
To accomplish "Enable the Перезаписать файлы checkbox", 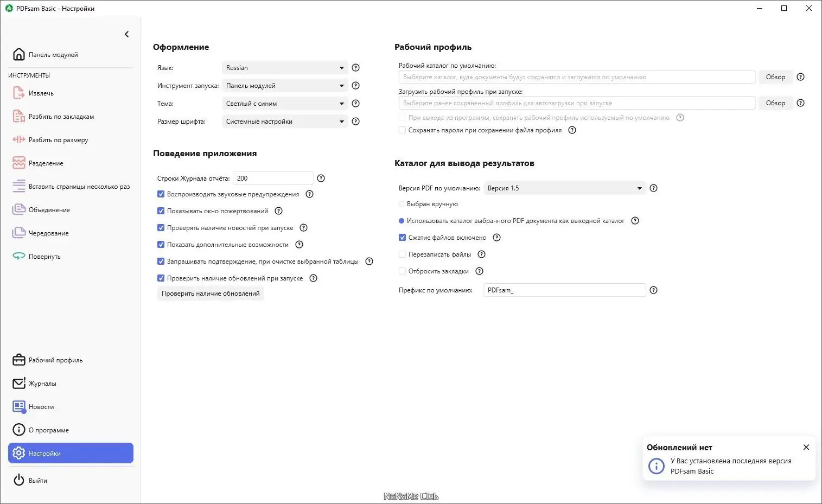I will pyautogui.click(x=403, y=254).
